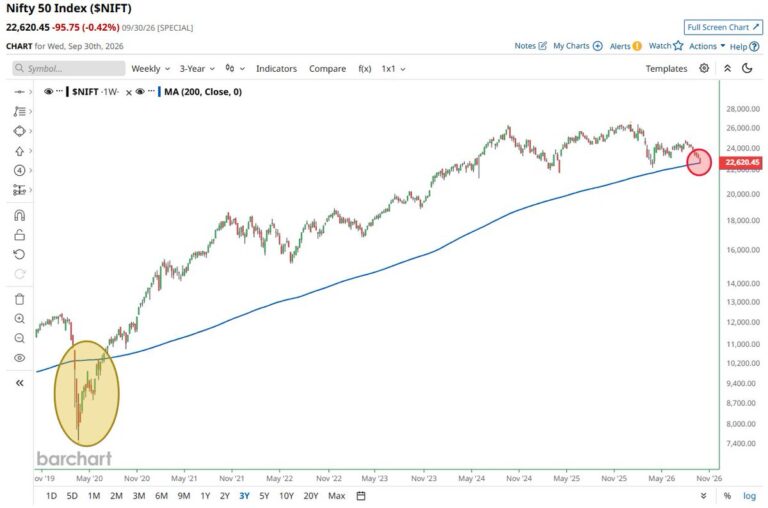
Task: Click the Symbol search field
Action: pyautogui.click(x=69, y=68)
